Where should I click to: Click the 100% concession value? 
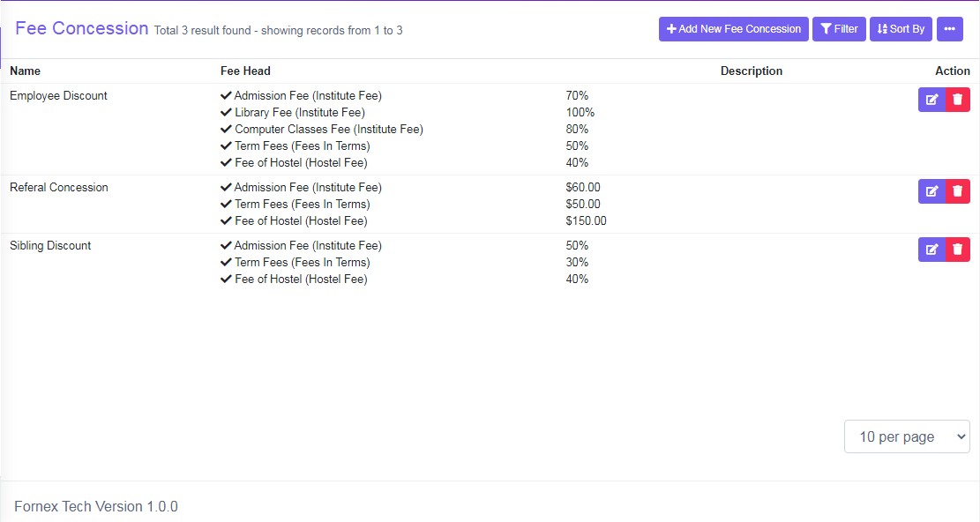coord(580,112)
